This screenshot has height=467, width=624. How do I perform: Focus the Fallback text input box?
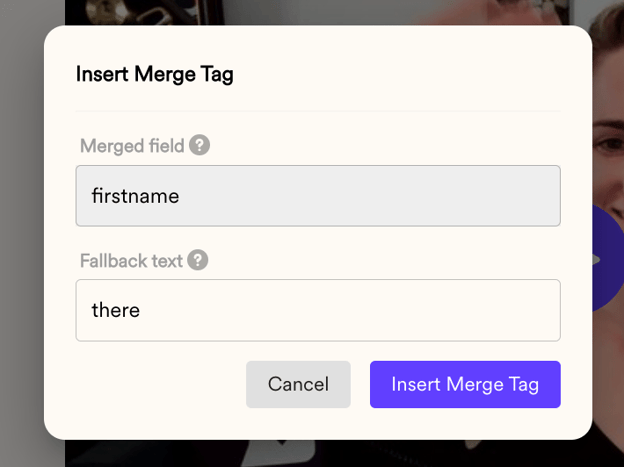coord(318,310)
